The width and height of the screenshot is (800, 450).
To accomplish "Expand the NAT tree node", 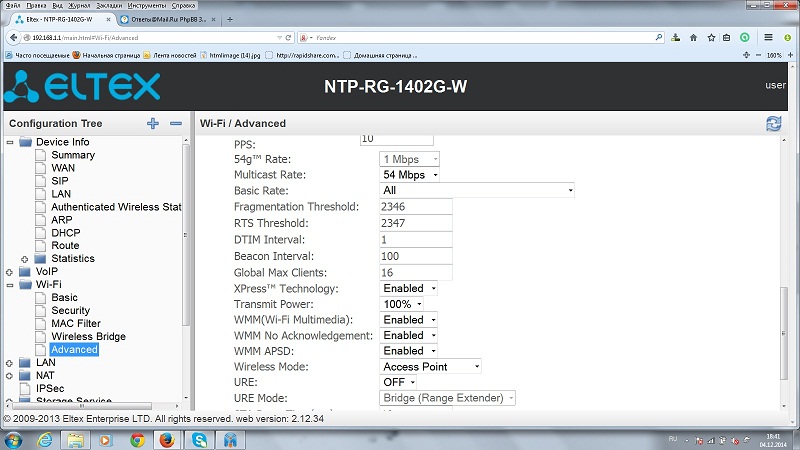I will click(x=9, y=376).
